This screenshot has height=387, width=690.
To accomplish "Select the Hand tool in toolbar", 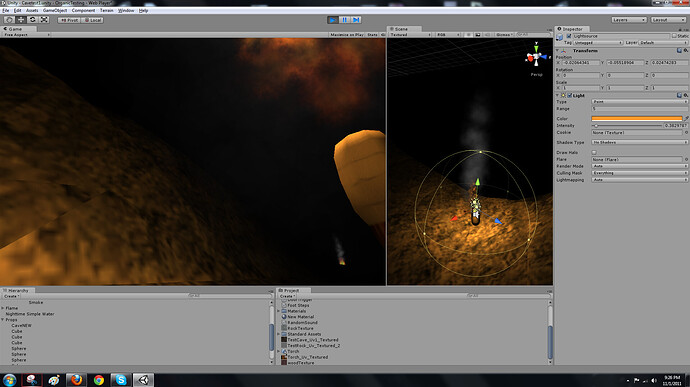I will click(9, 20).
